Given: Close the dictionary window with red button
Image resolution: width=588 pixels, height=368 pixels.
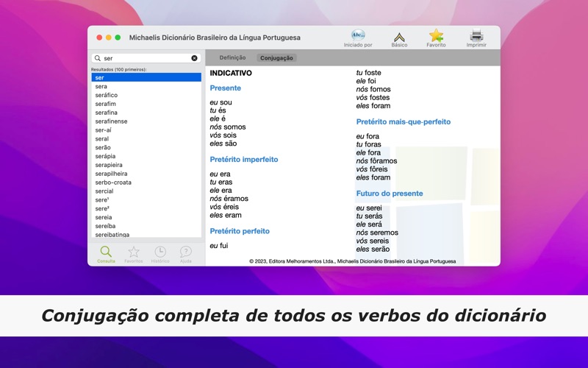Looking at the screenshot, I should 99,38.
